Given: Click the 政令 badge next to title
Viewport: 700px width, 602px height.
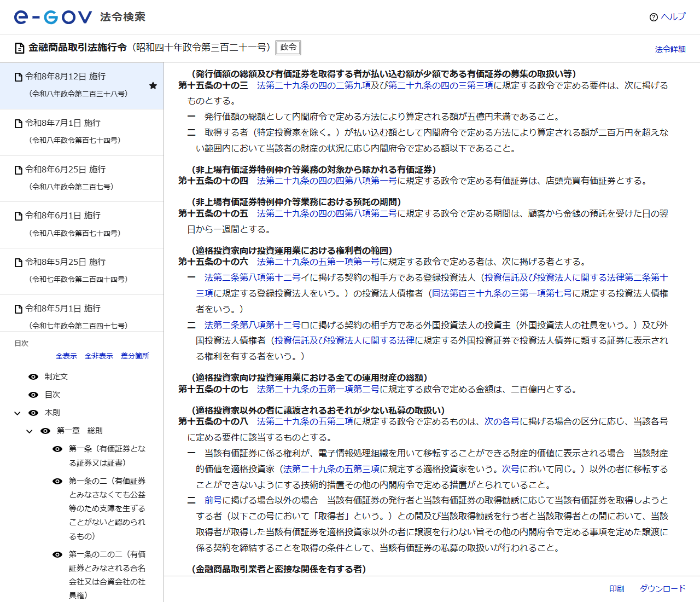Looking at the screenshot, I should (x=288, y=48).
